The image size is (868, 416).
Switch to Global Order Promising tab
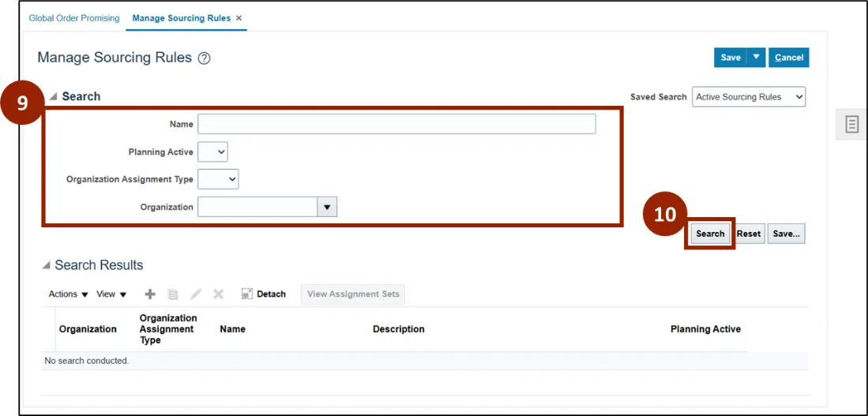74,18
